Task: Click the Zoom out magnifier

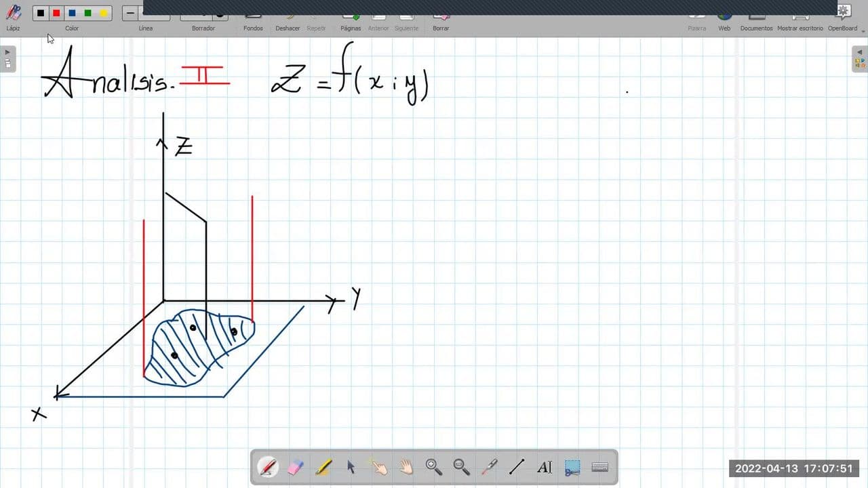Action: tap(461, 467)
